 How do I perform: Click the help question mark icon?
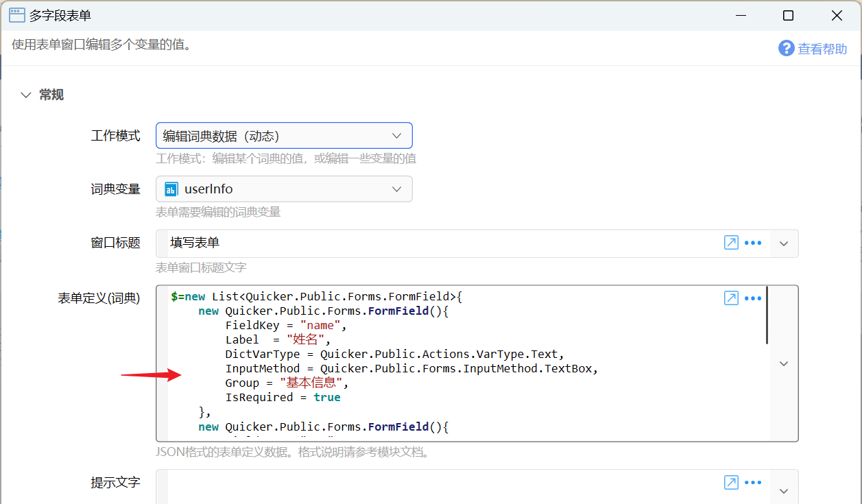click(x=786, y=48)
